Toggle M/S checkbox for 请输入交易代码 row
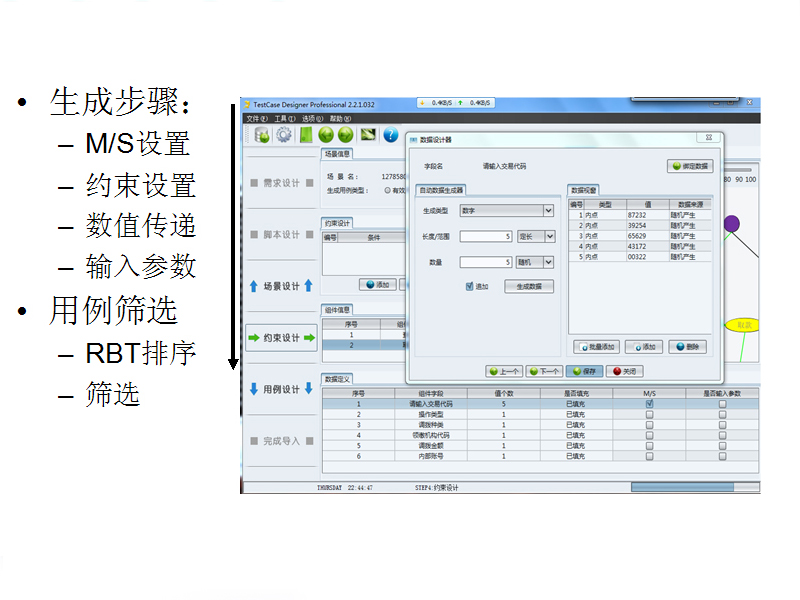 [649, 404]
